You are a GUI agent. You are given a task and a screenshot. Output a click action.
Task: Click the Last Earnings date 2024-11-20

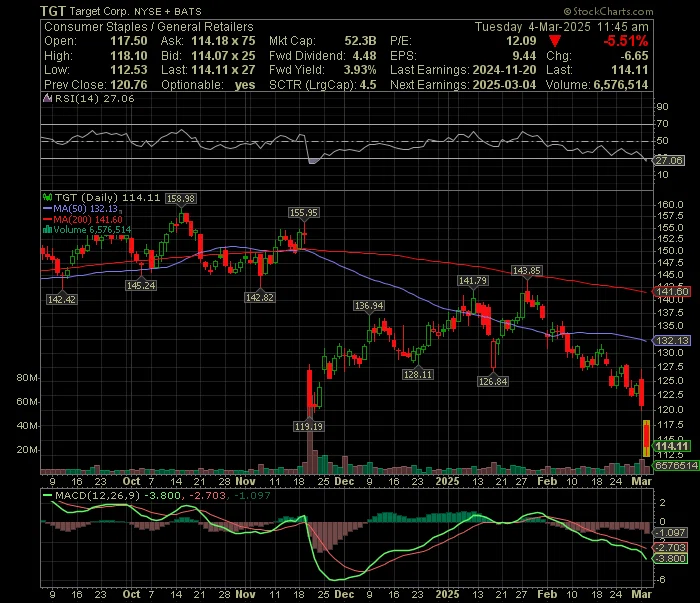point(504,70)
